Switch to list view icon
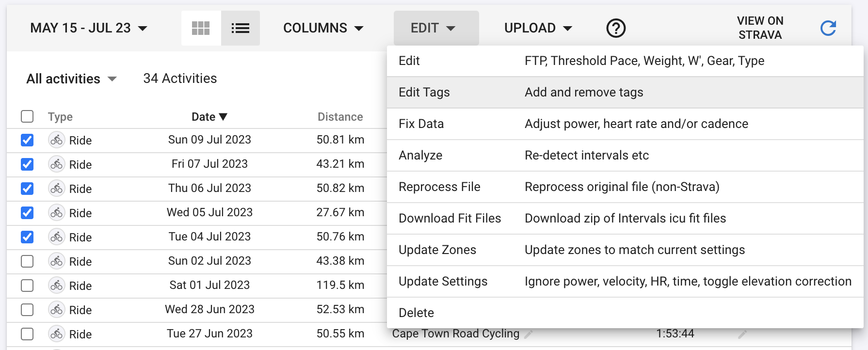The image size is (868, 350). [241, 28]
